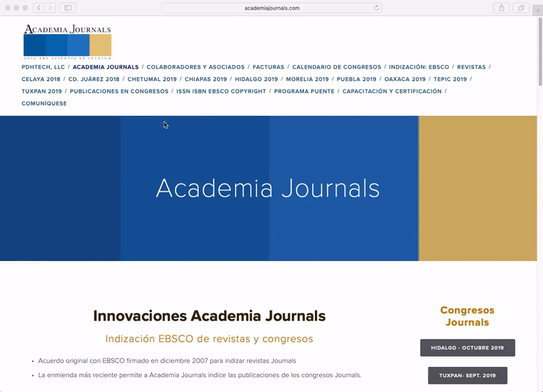Click the academiajournals.com address bar

(272, 8)
